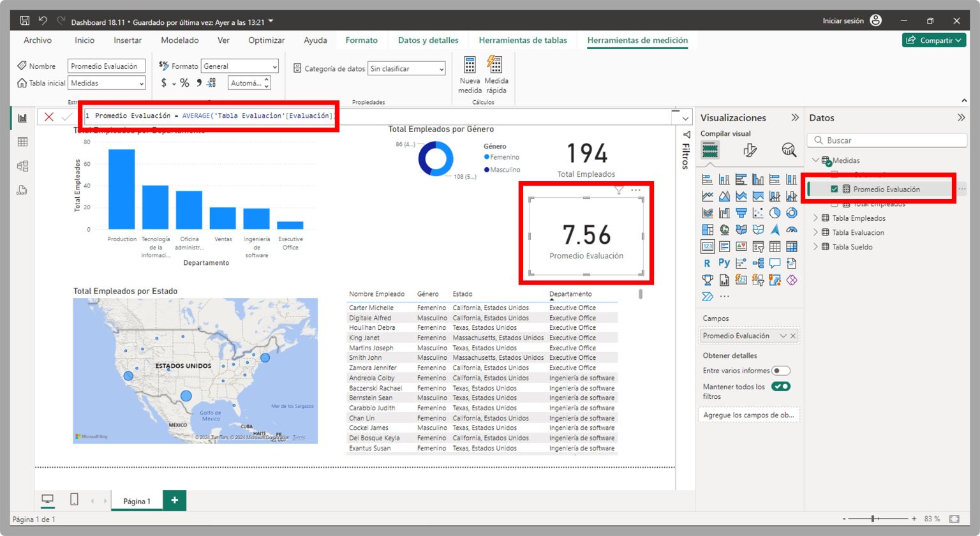Image resolution: width=980 pixels, height=536 pixels.
Task: Open the Tabla inicial Medidas dropdown
Action: tap(142, 82)
